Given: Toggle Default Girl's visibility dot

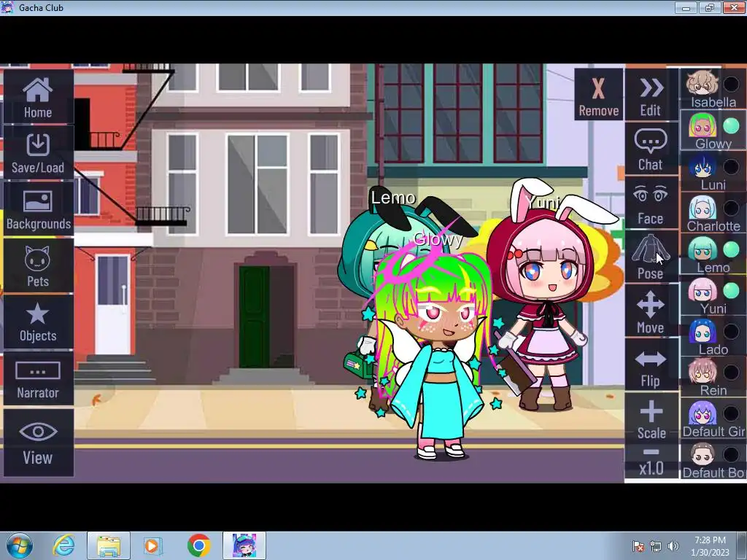Looking at the screenshot, I should pos(731,413).
